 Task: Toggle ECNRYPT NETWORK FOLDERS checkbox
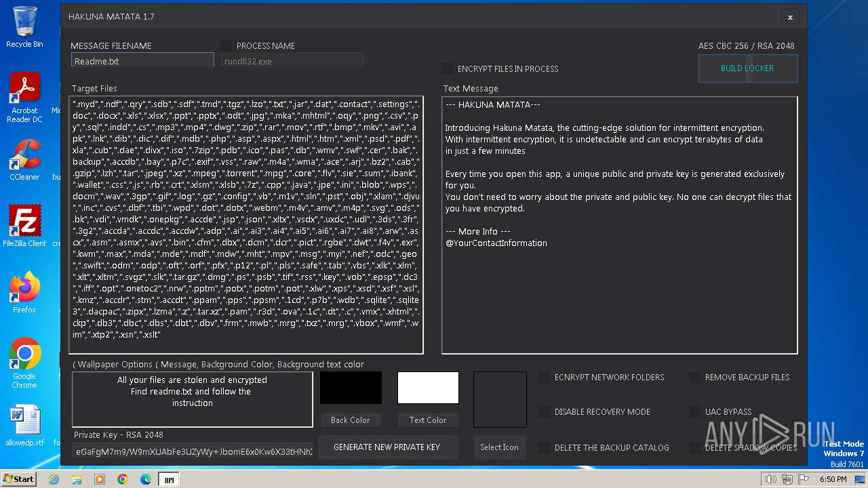click(x=544, y=377)
